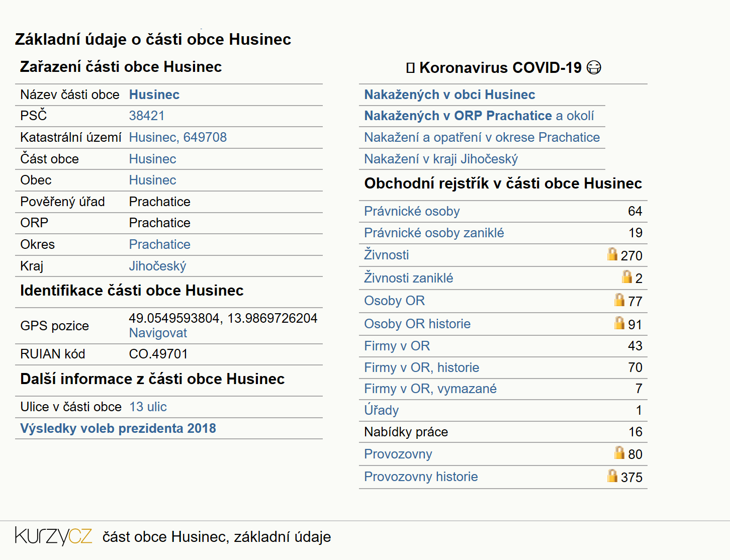The image size is (730, 560).
Task: Open Firmy v OR, vymazané link
Action: pyautogui.click(x=430, y=389)
